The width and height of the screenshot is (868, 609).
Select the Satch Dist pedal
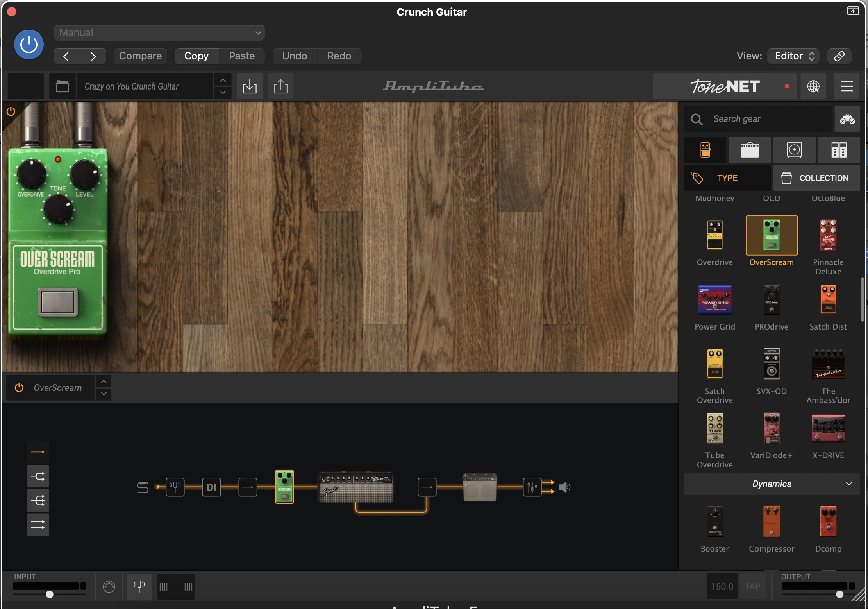(828, 300)
